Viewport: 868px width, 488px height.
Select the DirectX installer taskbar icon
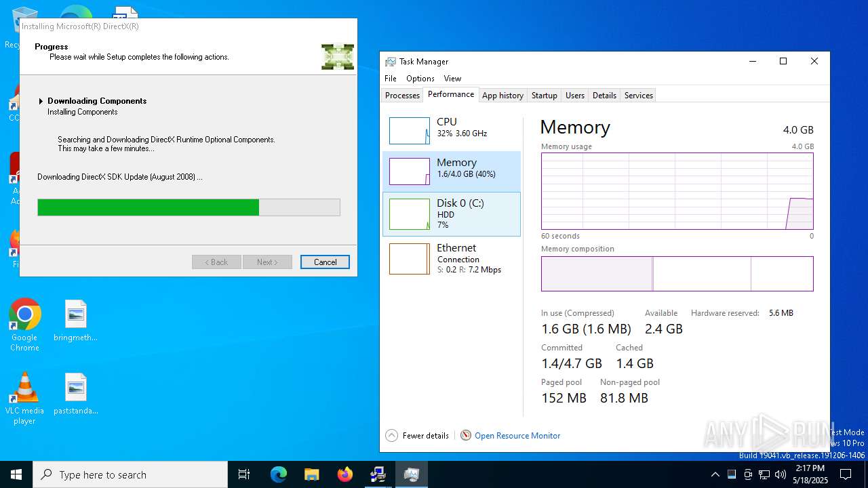coord(378,474)
